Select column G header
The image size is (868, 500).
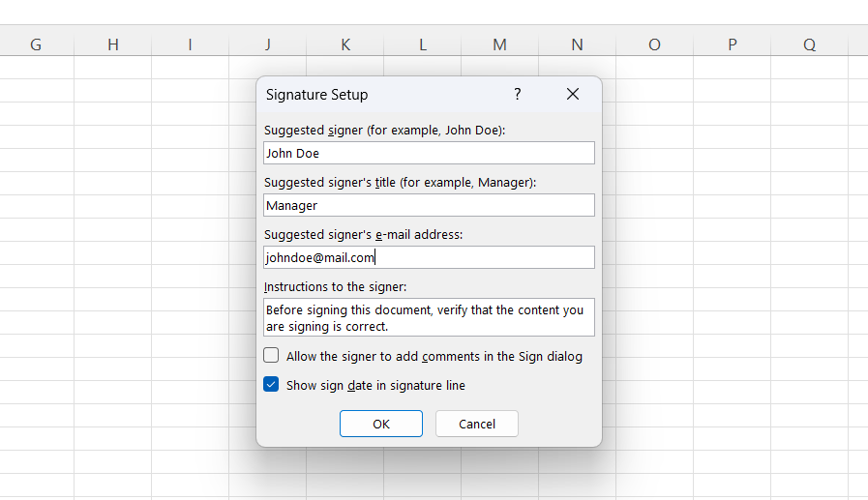point(36,44)
